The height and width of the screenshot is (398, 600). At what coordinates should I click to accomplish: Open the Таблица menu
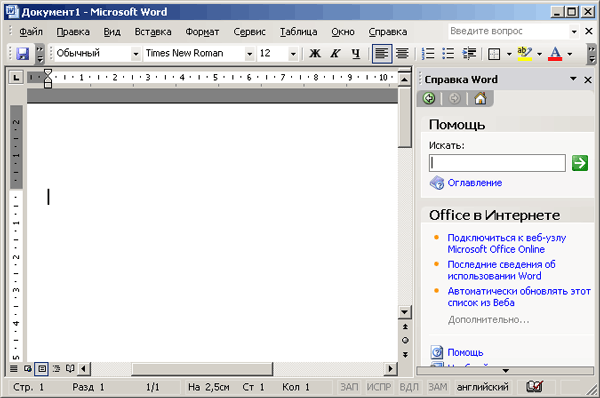coord(298,32)
